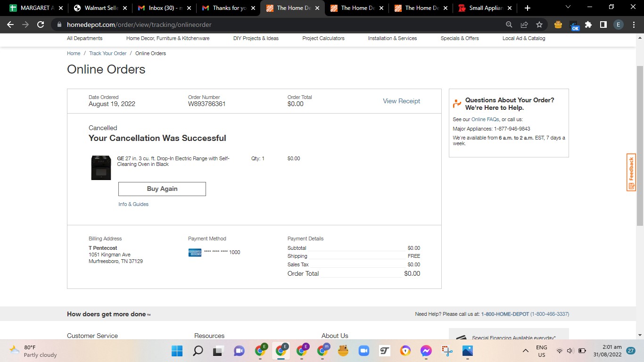The image size is (644, 362).
Task: Open Messenger from the taskbar
Action: coord(426,351)
